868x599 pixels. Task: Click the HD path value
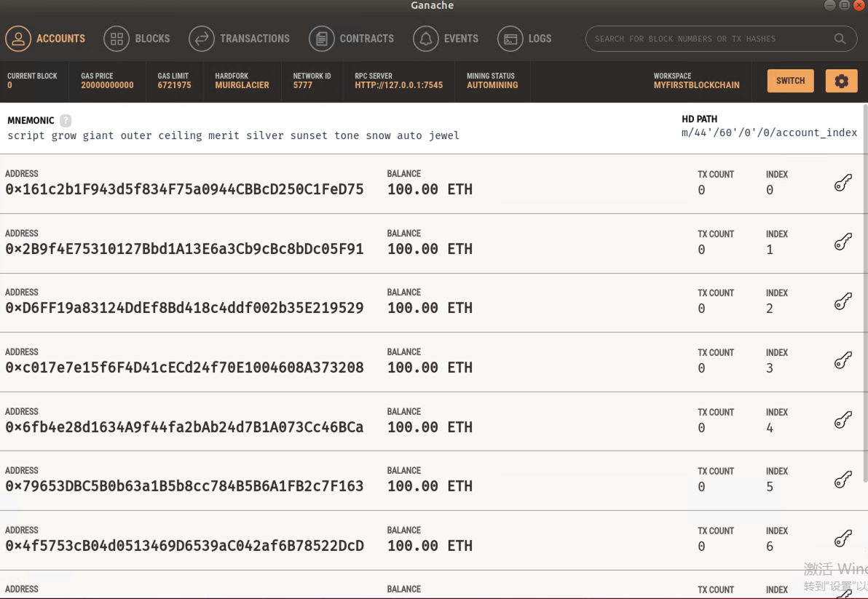769,132
